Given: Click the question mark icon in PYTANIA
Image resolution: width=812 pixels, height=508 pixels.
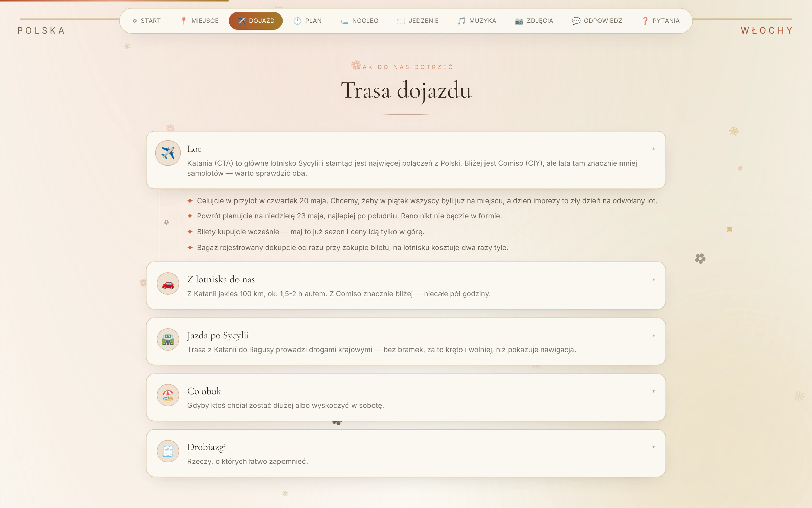Looking at the screenshot, I should (x=645, y=21).
